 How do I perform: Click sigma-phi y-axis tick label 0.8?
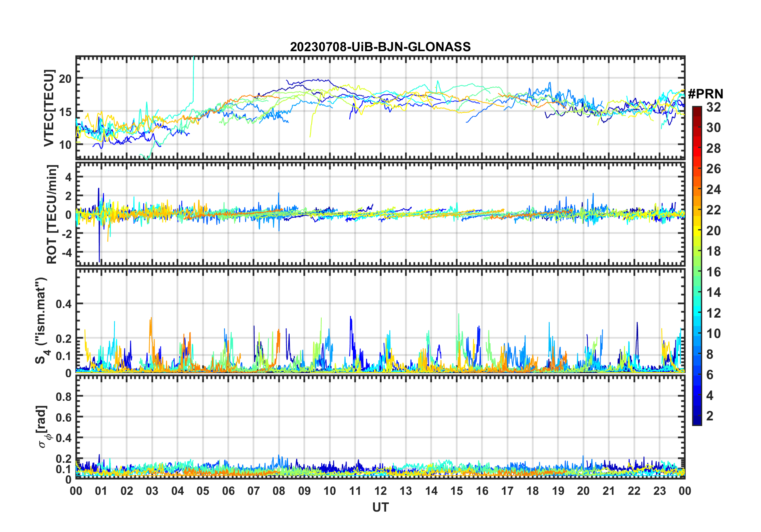pos(64,396)
